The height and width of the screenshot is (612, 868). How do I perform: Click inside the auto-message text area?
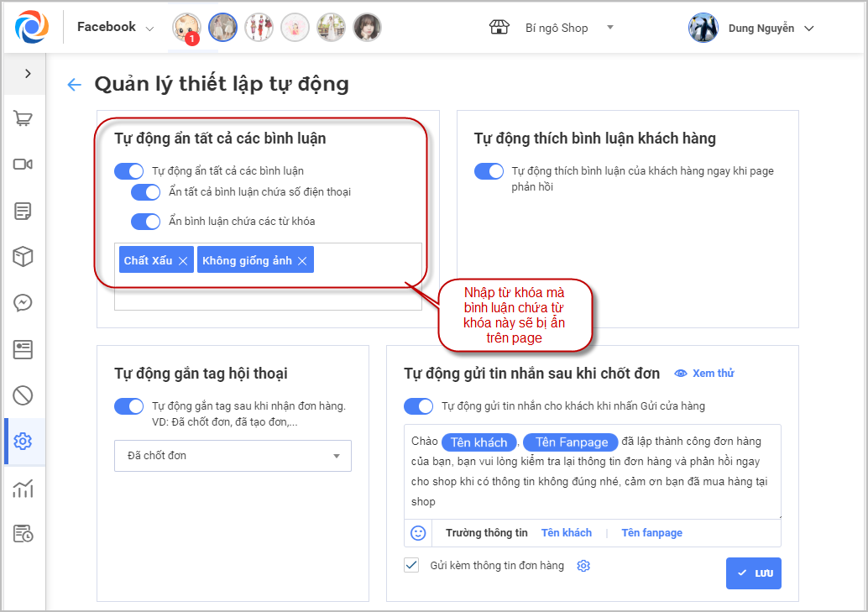[x=593, y=472]
